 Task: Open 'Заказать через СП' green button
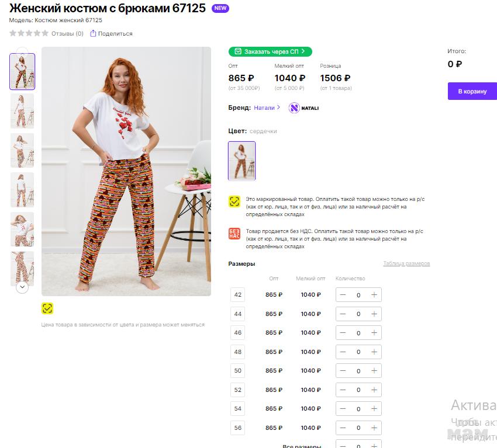click(270, 52)
